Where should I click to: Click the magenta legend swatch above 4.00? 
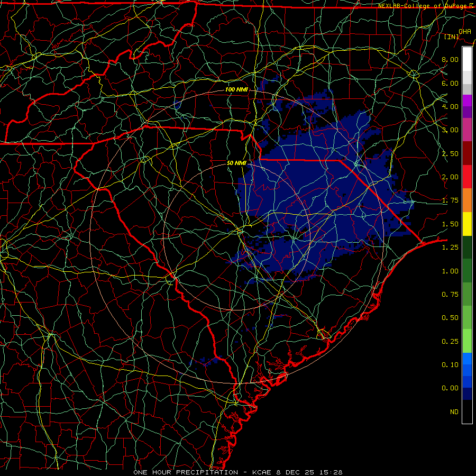pyautogui.click(x=467, y=100)
